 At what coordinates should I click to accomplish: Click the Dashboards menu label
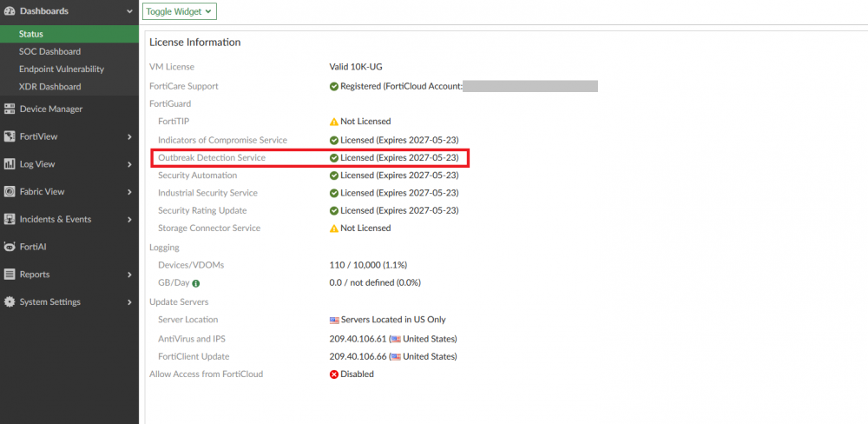pos(44,11)
